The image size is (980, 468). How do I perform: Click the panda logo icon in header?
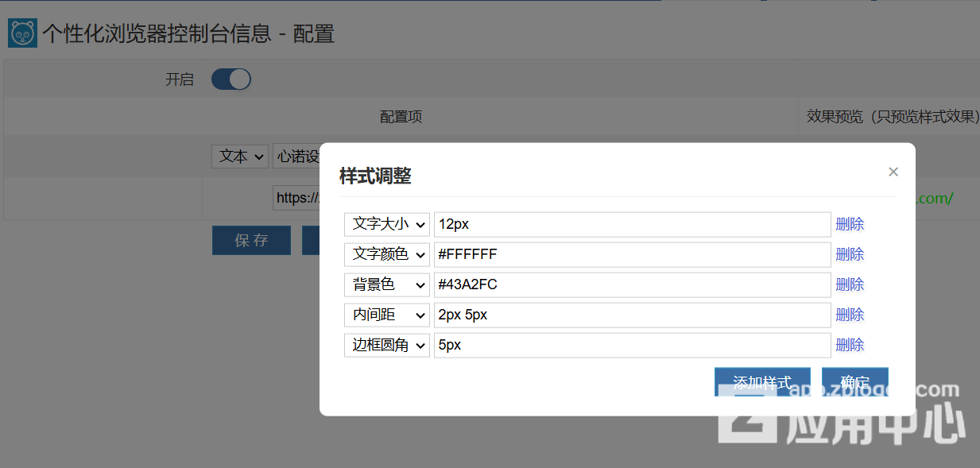pyautogui.click(x=23, y=33)
